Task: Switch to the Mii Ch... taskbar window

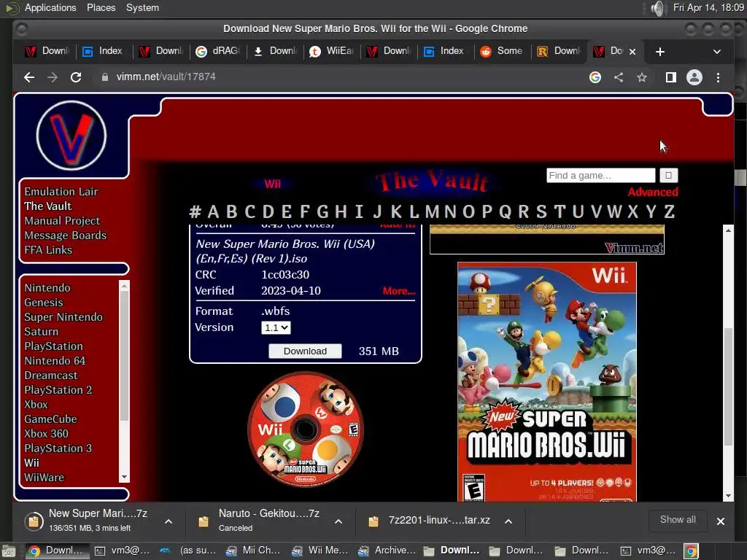Action: coord(253,551)
